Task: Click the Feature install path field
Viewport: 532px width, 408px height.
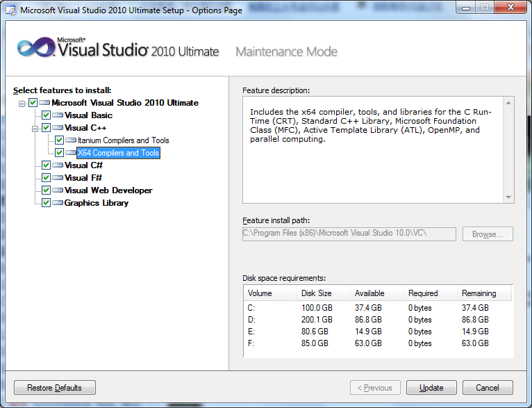Action: tap(349, 234)
